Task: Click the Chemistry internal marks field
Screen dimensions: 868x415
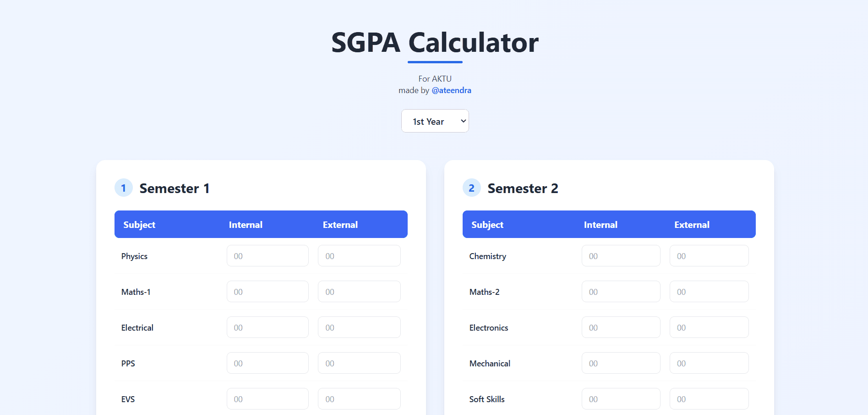Action: click(x=621, y=255)
